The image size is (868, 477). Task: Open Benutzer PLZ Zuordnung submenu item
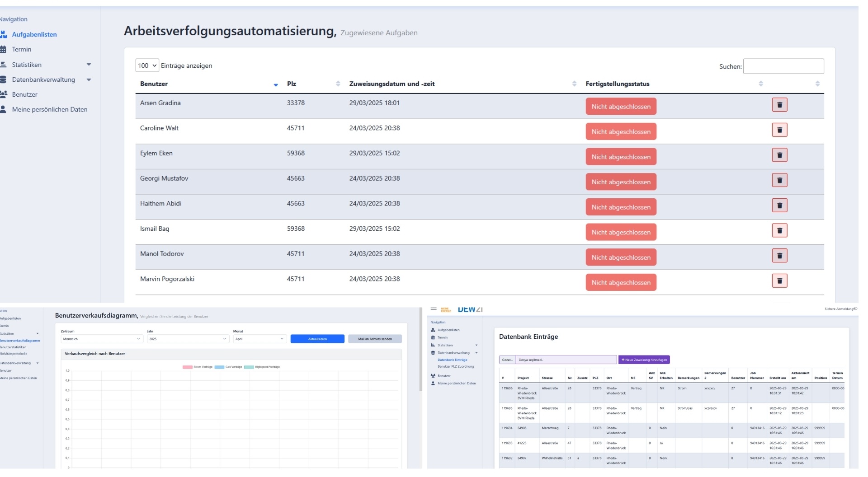tap(456, 366)
